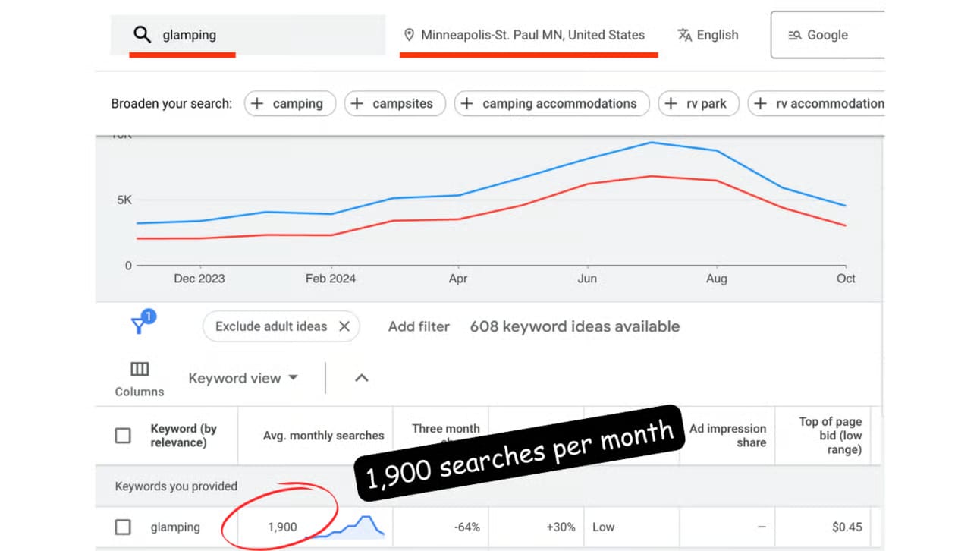Screen dimensions: 980x551
Task: Click Add filter
Action: [x=419, y=326]
